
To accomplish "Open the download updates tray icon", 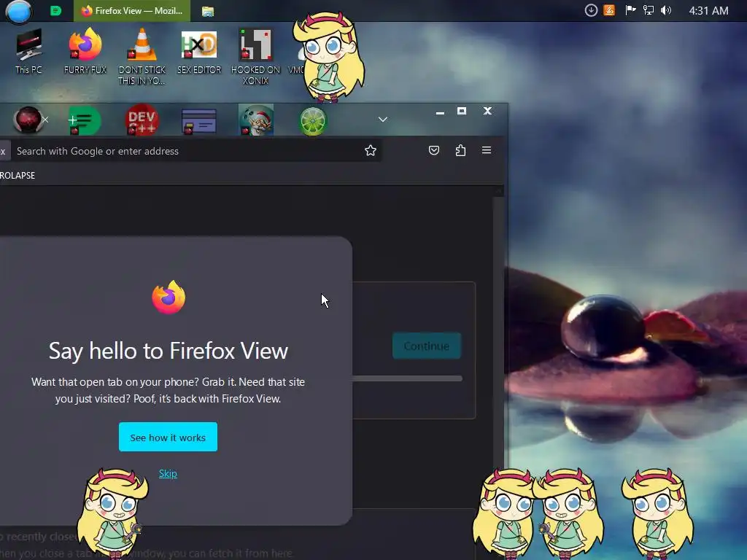I will coord(591,10).
